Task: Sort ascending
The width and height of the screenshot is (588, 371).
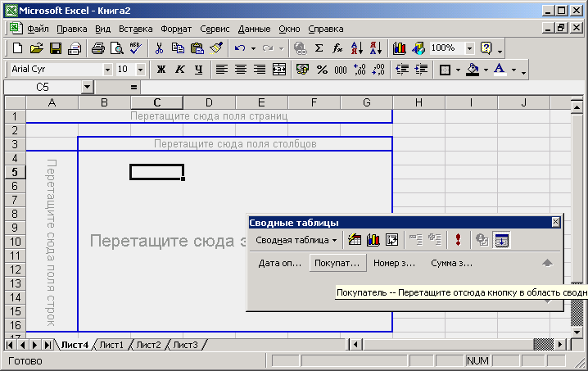Action: click(x=356, y=48)
